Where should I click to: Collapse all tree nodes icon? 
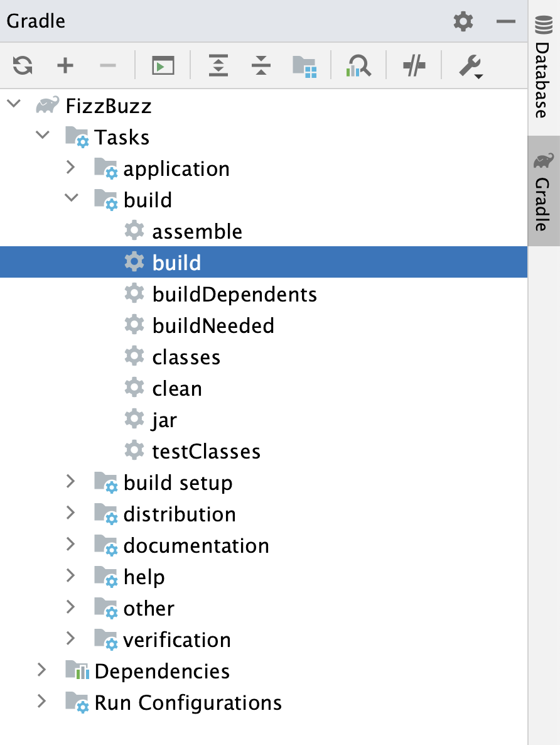(x=261, y=65)
